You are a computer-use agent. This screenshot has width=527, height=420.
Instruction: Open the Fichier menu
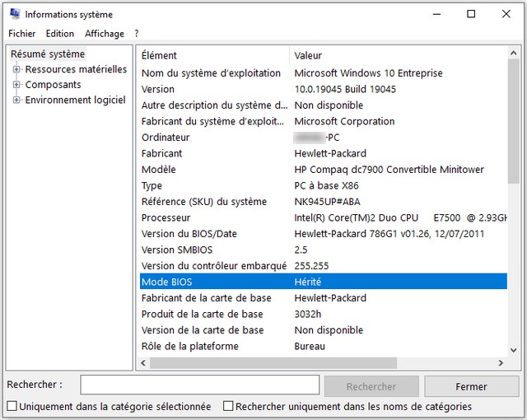click(22, 34)
